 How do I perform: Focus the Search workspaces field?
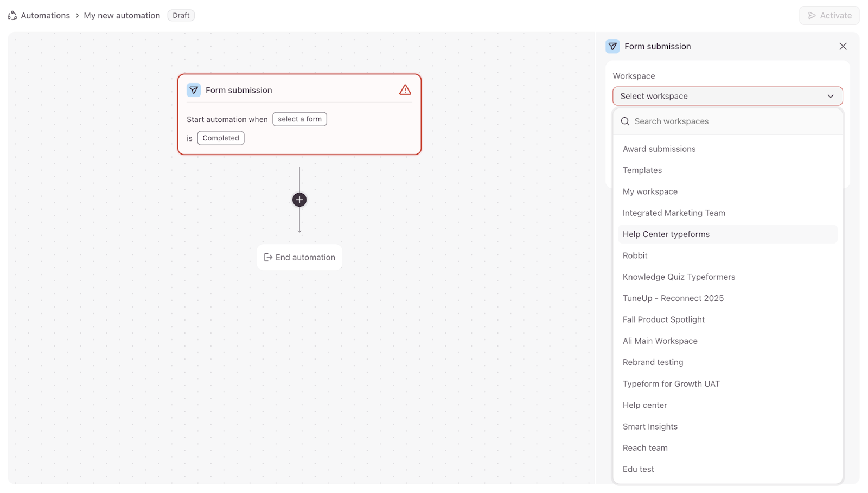(x=732, y=121)
